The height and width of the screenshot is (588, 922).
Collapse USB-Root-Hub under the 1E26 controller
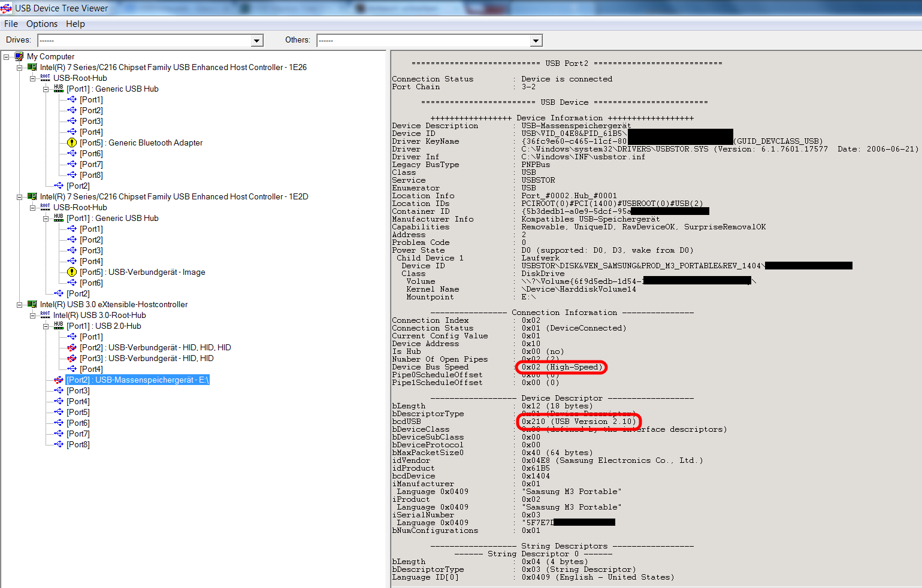coord(33,78)
